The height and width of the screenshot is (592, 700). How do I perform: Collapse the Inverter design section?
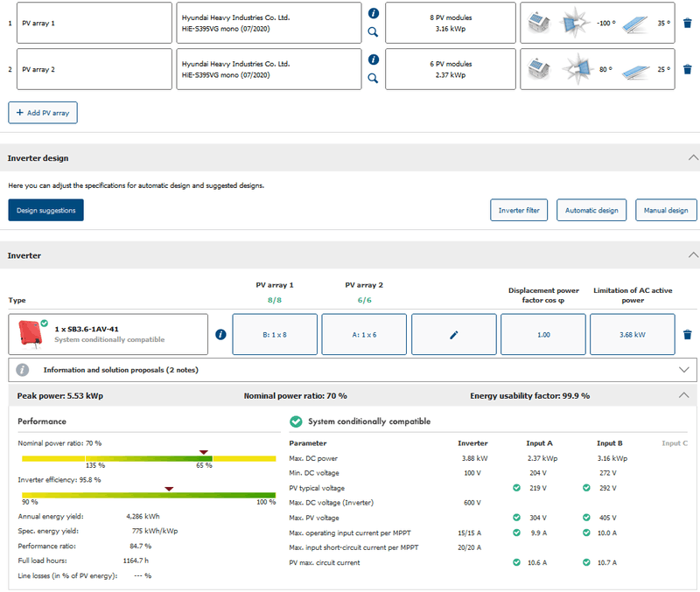(693, 158)
